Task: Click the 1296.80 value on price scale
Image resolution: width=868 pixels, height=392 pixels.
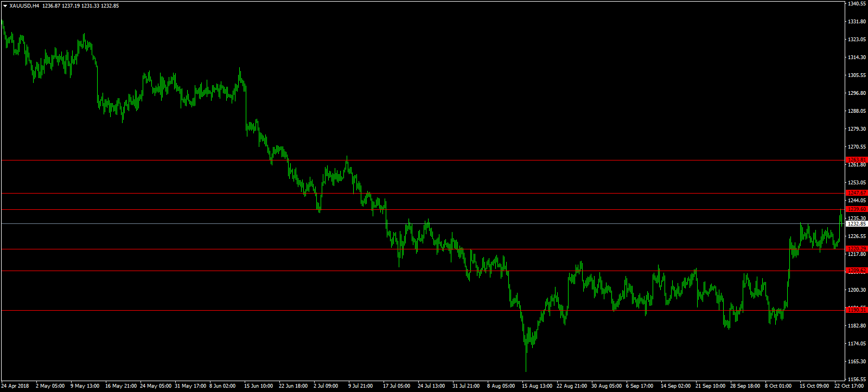Action: 857,93
